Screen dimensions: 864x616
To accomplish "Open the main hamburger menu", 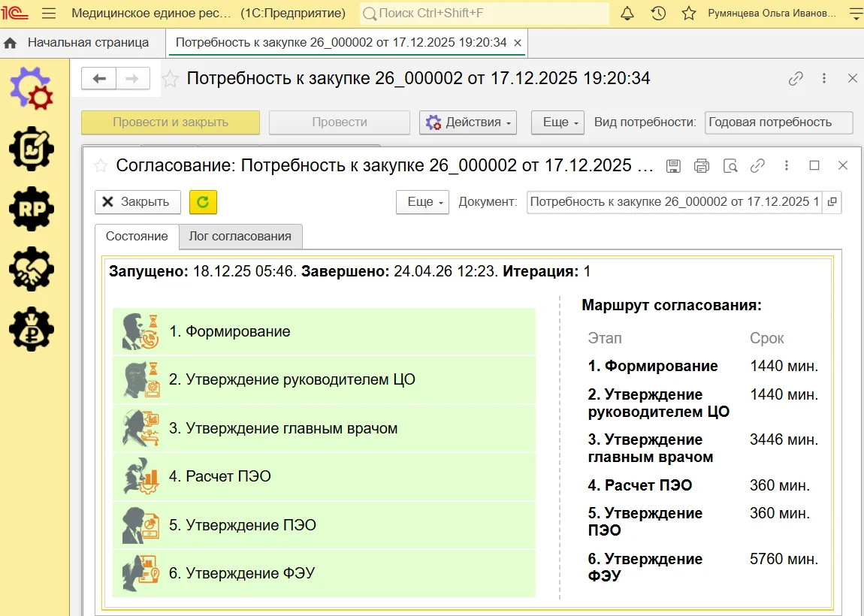I will (49, 14).
